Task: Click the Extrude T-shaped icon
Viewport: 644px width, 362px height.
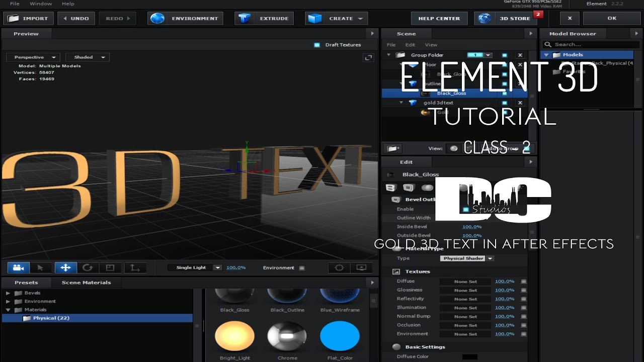Action: [245, 18]
